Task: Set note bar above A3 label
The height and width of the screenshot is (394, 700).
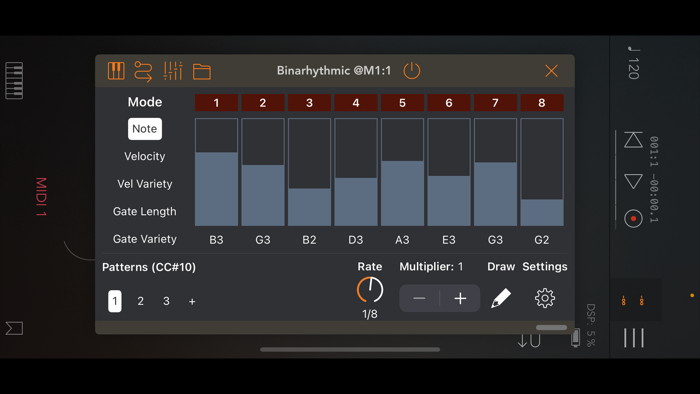Action: point(402,172)
